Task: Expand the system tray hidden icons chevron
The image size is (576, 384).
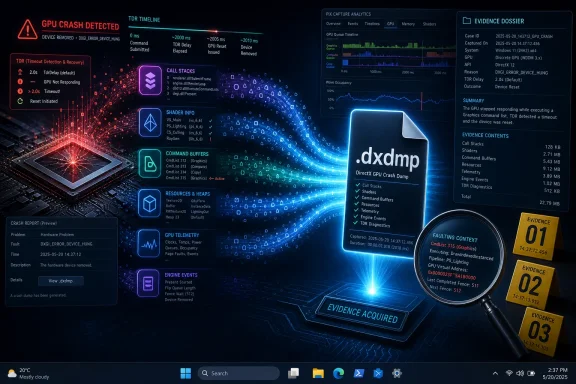Action: pos(495,373)
